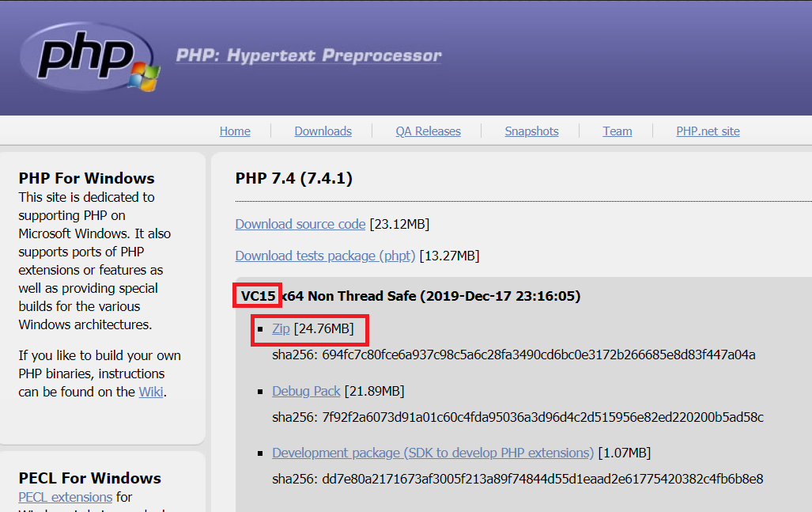Click the PHP: Hypertext Preprocessor title
The image size is (812, 512).
tap(308, 55)
